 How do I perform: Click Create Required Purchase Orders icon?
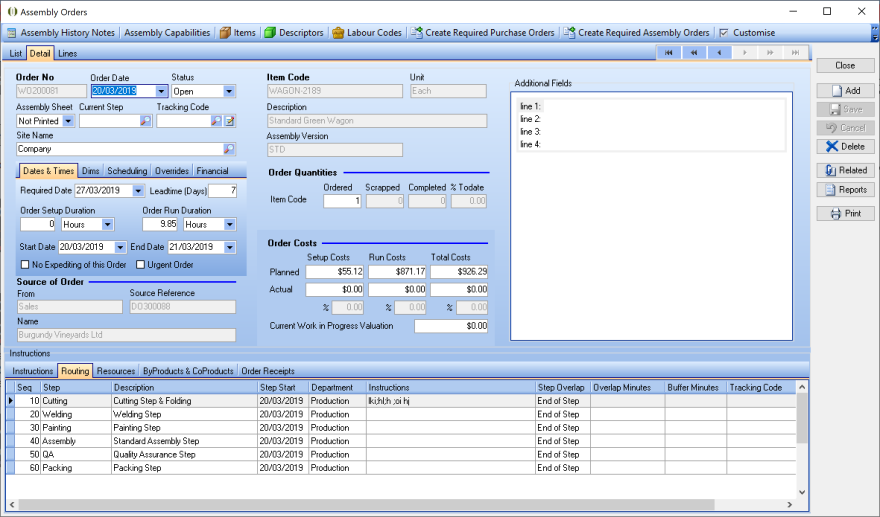click(416, 33)
